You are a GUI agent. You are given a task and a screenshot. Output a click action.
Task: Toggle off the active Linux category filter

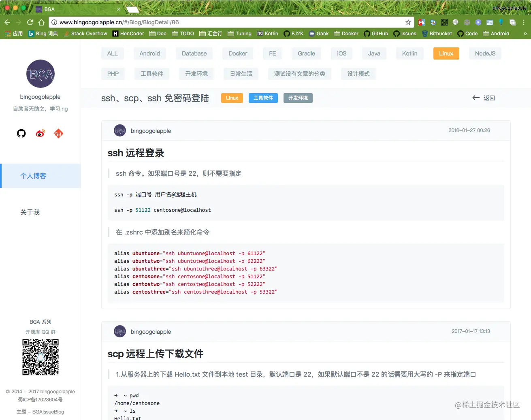(446, 53)
